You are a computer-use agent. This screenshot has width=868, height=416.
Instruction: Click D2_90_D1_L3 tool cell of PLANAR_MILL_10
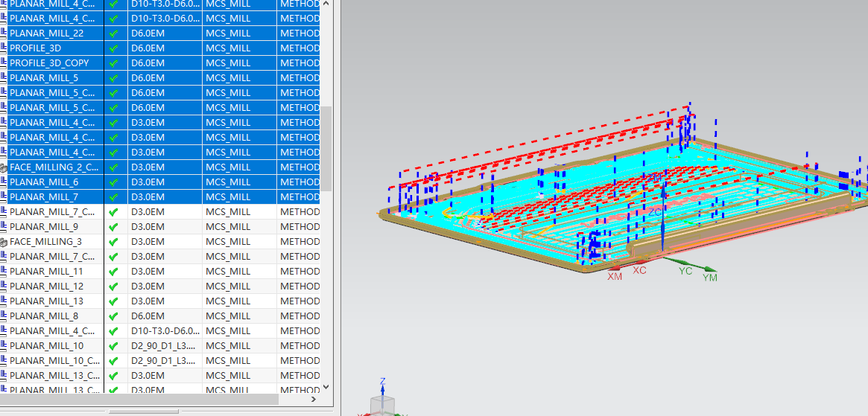(165, 346)
